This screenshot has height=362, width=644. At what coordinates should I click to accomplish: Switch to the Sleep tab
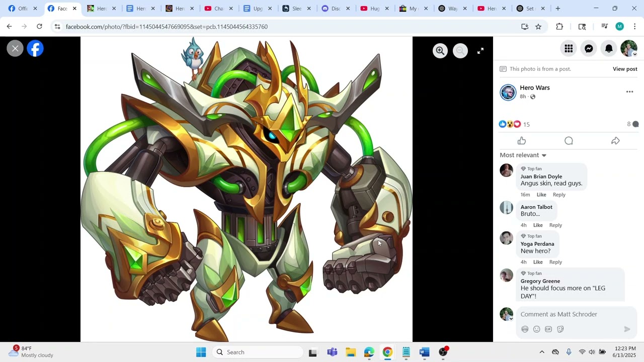click(x=296, y=9)
